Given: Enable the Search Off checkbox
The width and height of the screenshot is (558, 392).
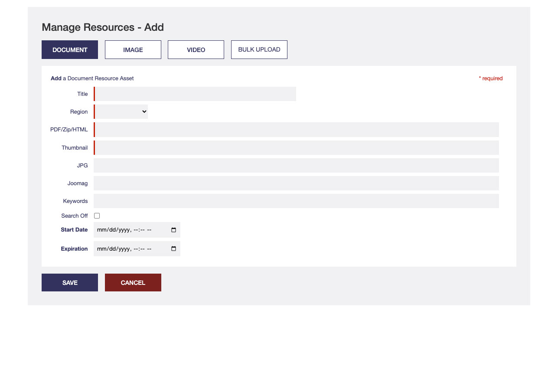Looking at the screenshot, I should 97,216.
